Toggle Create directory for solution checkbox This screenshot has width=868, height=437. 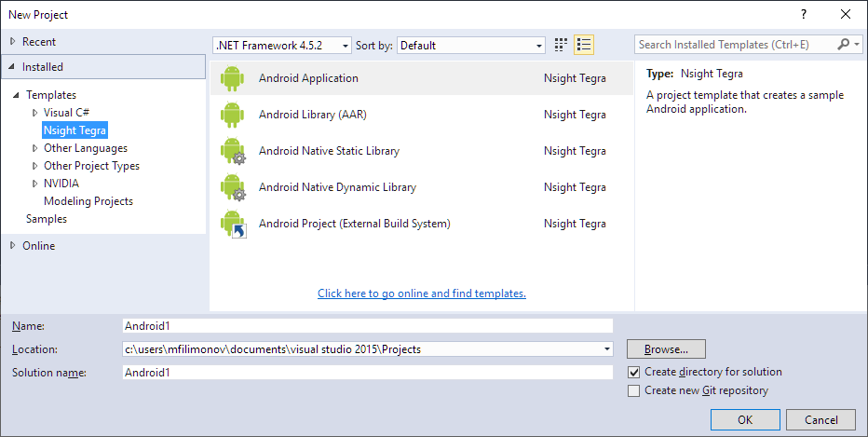pos(634,372)
